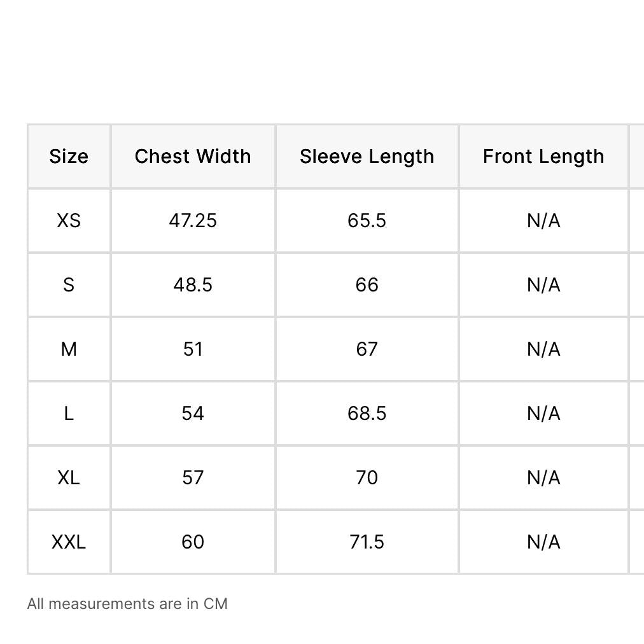644x644 pixels.
Task: Choose the L size cell
Action: coord(69,413)
